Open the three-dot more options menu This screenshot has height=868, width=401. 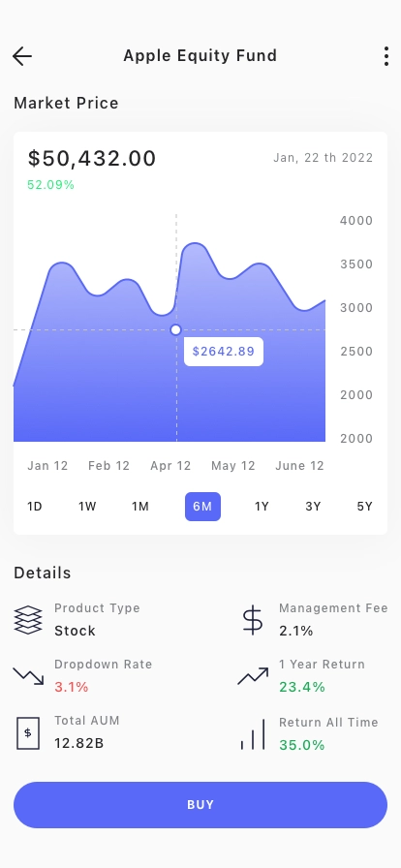click(386, 56)
